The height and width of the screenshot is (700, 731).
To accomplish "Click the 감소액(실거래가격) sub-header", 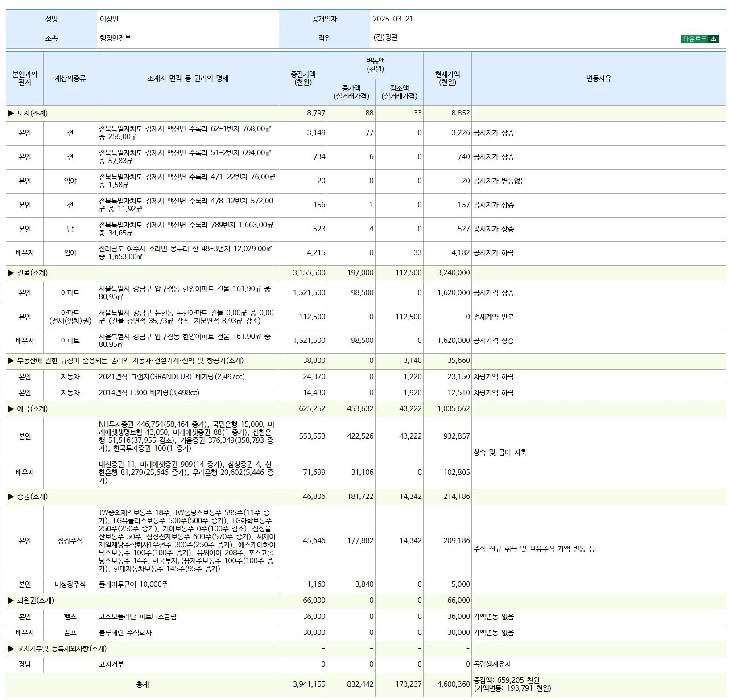I will [x=399, y=92].
